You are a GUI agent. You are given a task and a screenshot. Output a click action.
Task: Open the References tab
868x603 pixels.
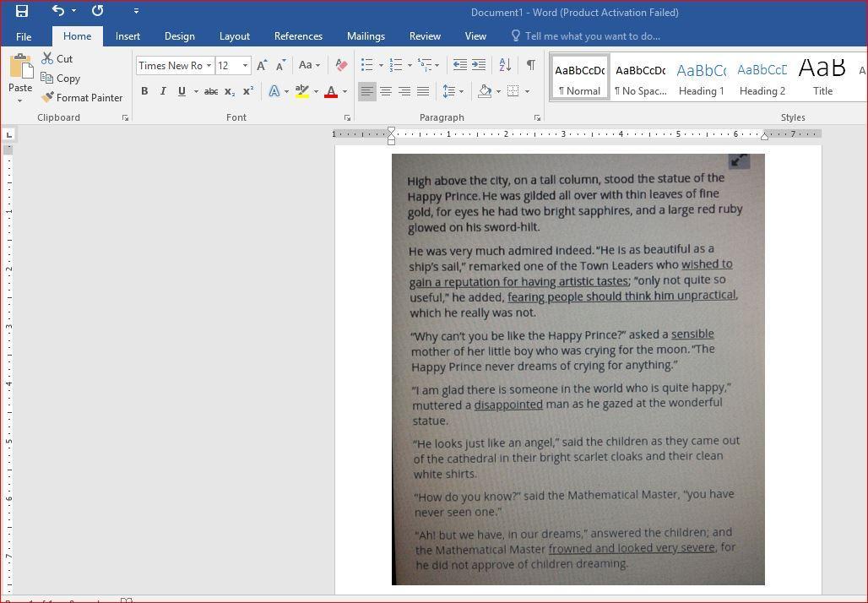(x=298, y=36)
